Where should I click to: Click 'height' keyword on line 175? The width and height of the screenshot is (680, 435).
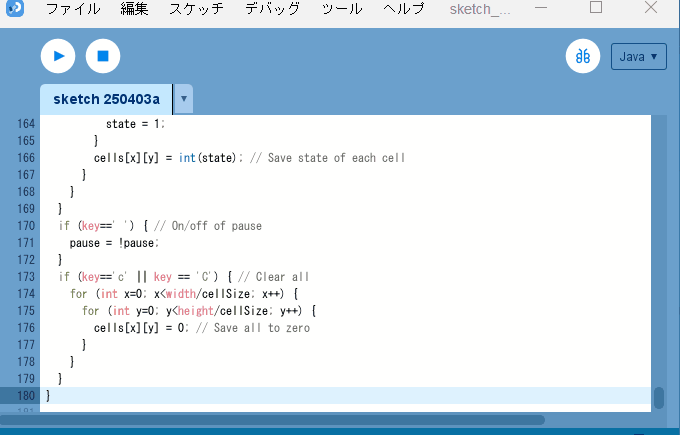click(x=196, y=311)
